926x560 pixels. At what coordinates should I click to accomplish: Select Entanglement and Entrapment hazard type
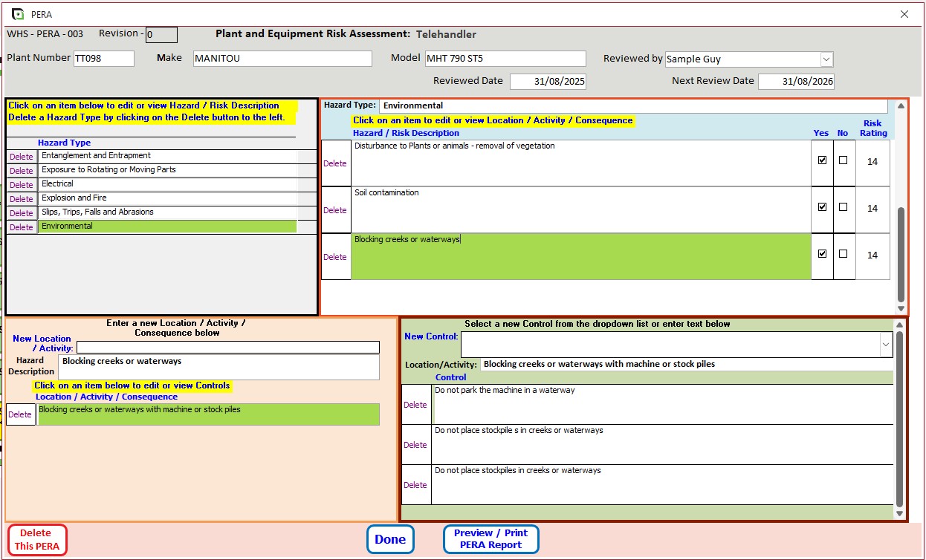[x=167, y=156]
